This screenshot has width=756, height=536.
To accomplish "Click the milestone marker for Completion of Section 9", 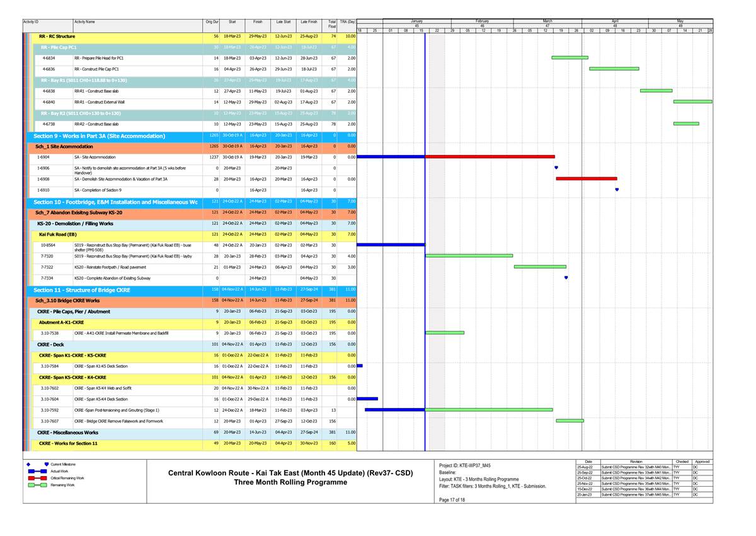I will [x=617, y=190].
